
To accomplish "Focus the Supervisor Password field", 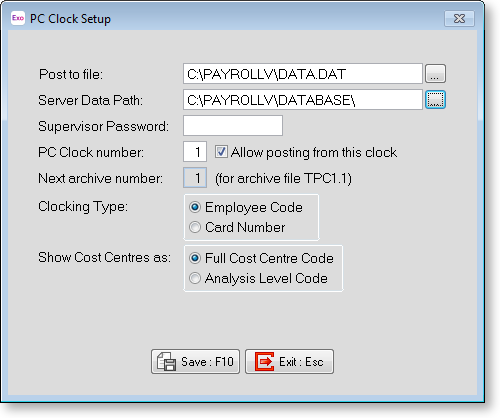I will [x=233, y=126].
